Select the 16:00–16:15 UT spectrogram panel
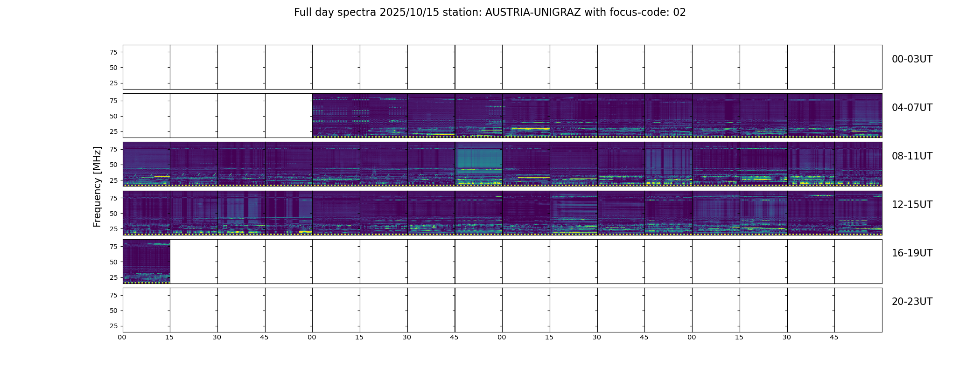Viewport: 980px width, 373px height. (146, 261)
